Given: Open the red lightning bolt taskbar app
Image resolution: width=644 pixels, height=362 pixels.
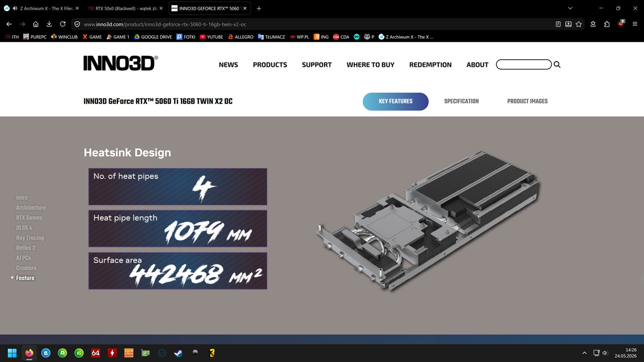Looking at the screenshot, I should click(112, 353).
